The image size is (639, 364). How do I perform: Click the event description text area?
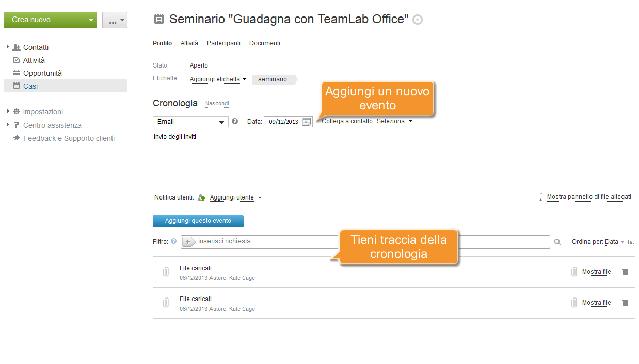393,159
